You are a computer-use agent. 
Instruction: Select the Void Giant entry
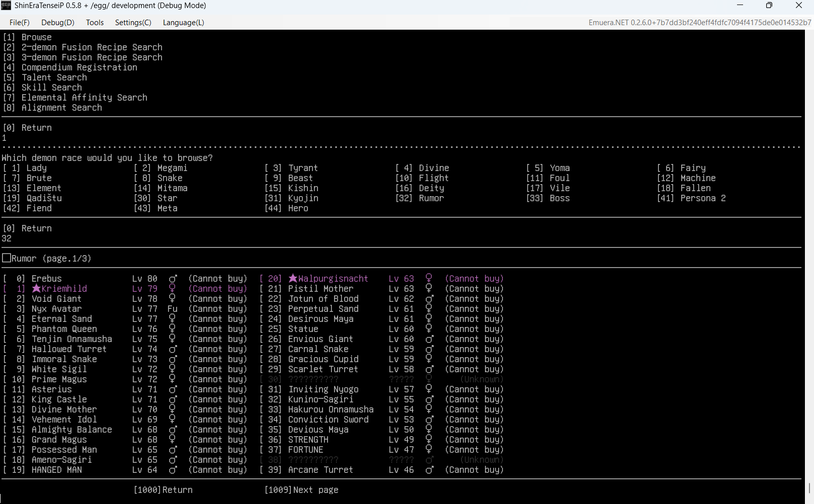[125, 299]
